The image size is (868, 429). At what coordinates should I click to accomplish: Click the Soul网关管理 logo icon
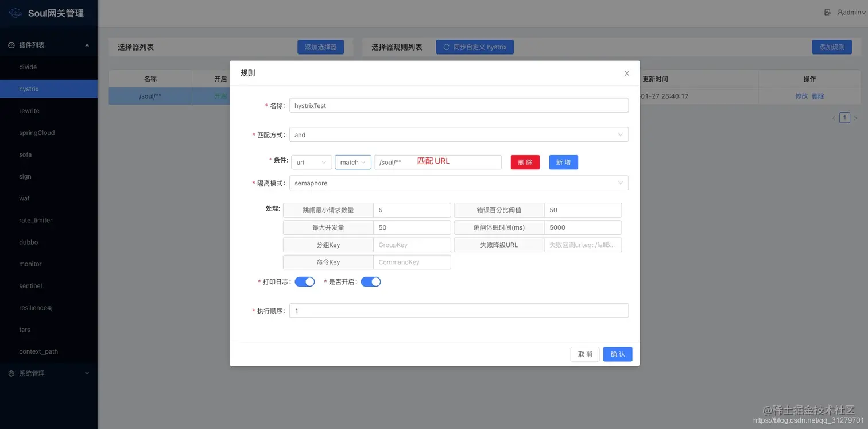coord(14,12)
